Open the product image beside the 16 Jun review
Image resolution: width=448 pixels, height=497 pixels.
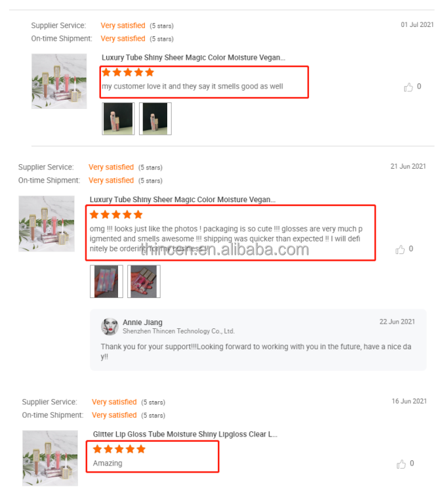50,458
